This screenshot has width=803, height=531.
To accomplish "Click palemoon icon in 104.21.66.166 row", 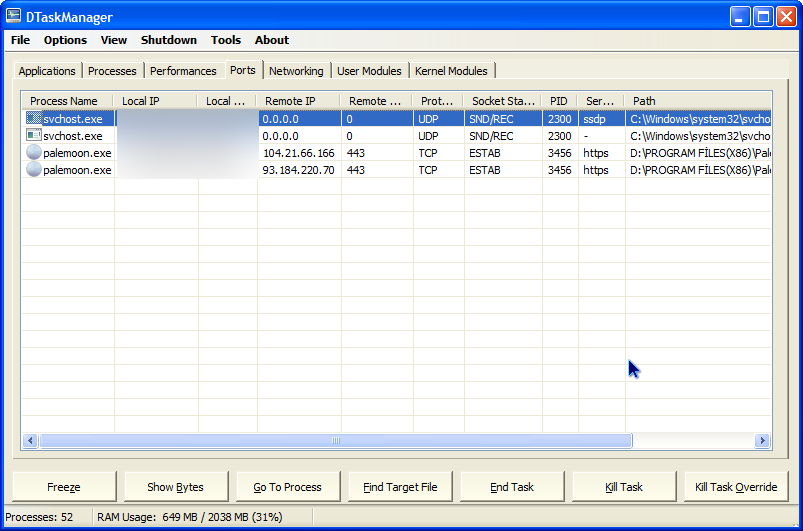I will point(34,152).
